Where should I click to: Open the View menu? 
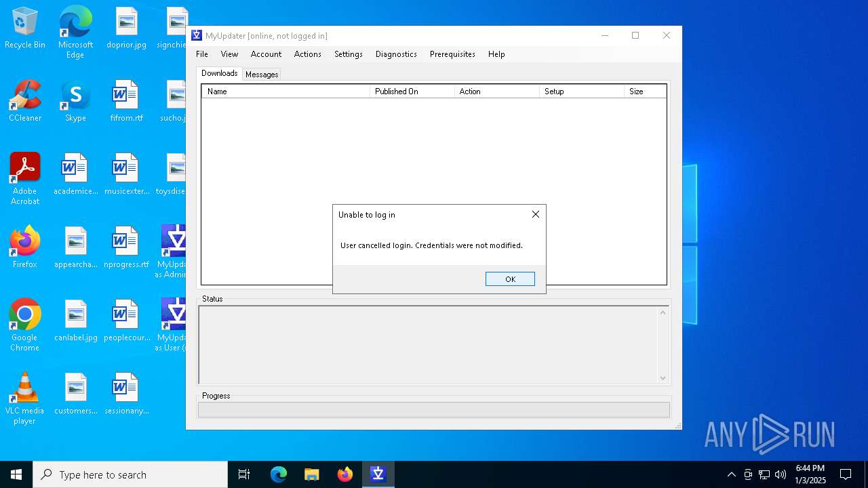point(229,54)
